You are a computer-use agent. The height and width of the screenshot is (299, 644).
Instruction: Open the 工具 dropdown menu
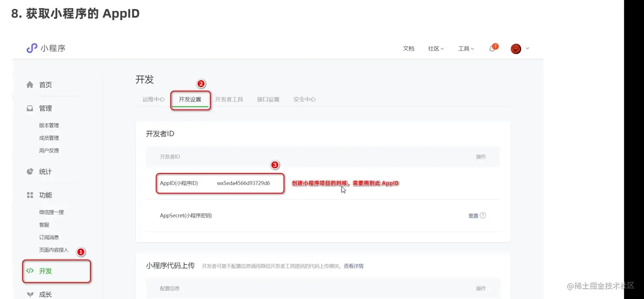[466, 48]
